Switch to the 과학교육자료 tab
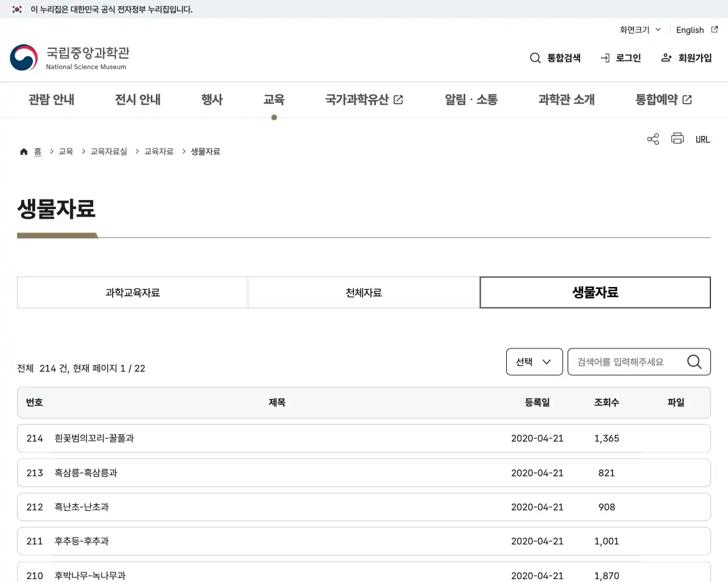The width and height of the screenshot is (728, 582). click(133, 292)
